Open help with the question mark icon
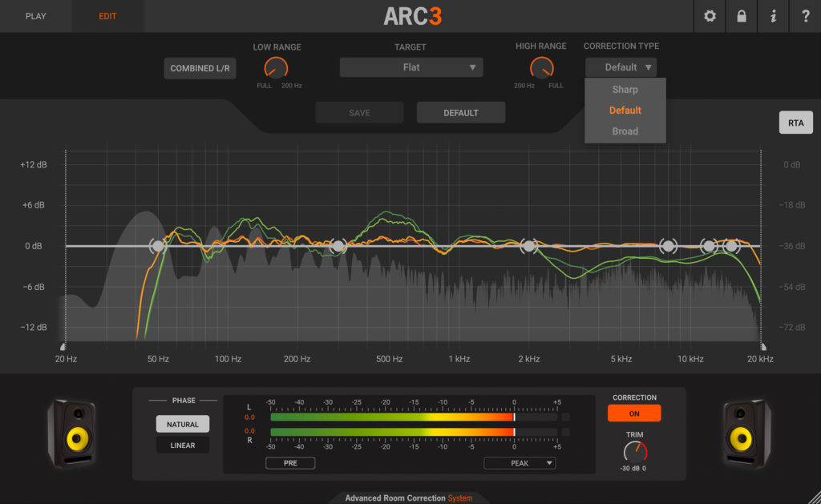Screen dimensions: 821x504 click(805, 16)
